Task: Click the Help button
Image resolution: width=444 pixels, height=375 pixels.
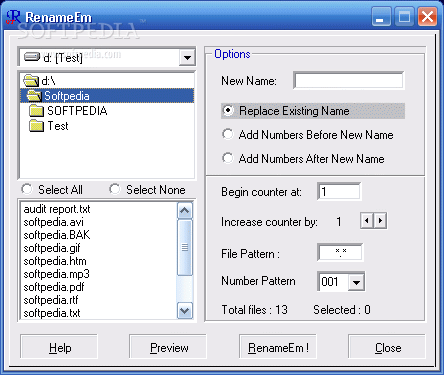Action: point(59,347)
